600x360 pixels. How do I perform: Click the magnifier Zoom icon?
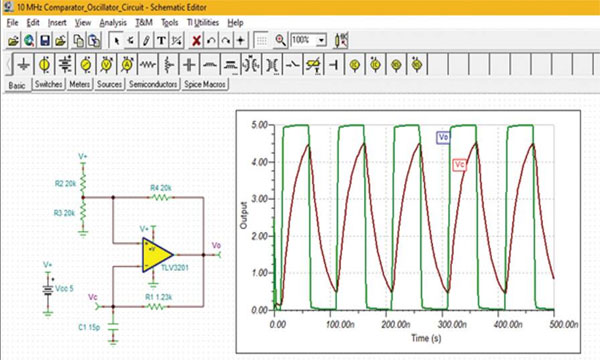click(x=280, y=40)
